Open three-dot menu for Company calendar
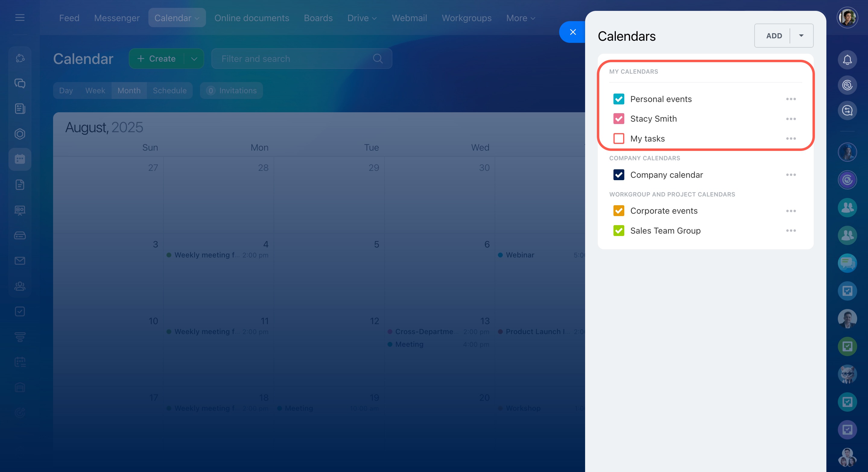Screen dimensions: 868x472 tap(790, 175)
